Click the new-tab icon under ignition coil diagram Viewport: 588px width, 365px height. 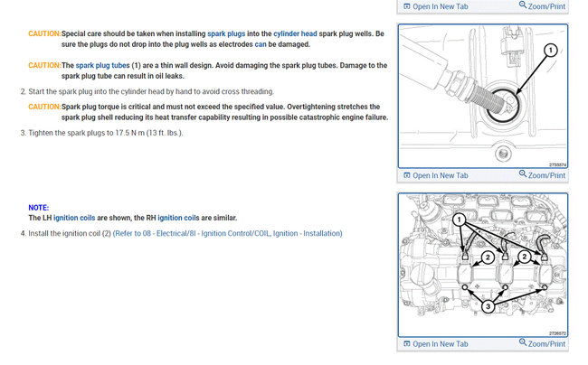click(407, 343)
